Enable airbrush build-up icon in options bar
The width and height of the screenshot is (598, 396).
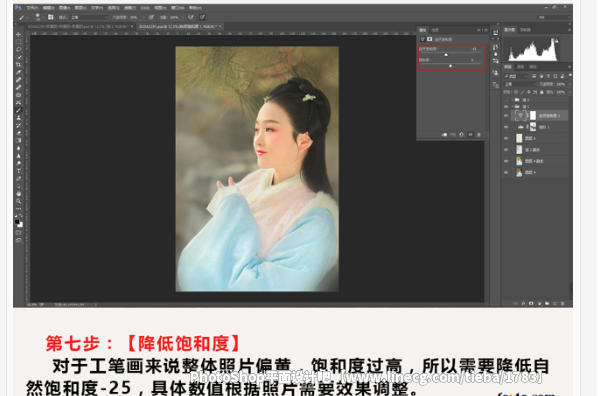(x=191, y=17)
